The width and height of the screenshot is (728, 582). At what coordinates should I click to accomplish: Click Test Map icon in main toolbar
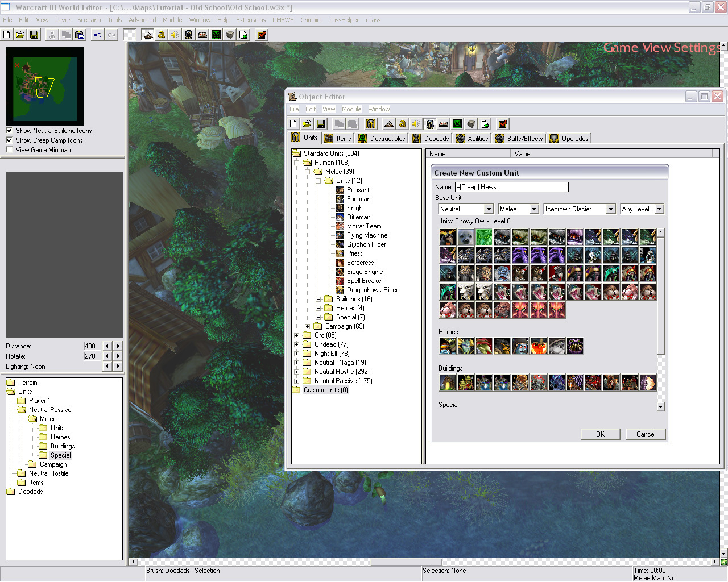[262, 35]
